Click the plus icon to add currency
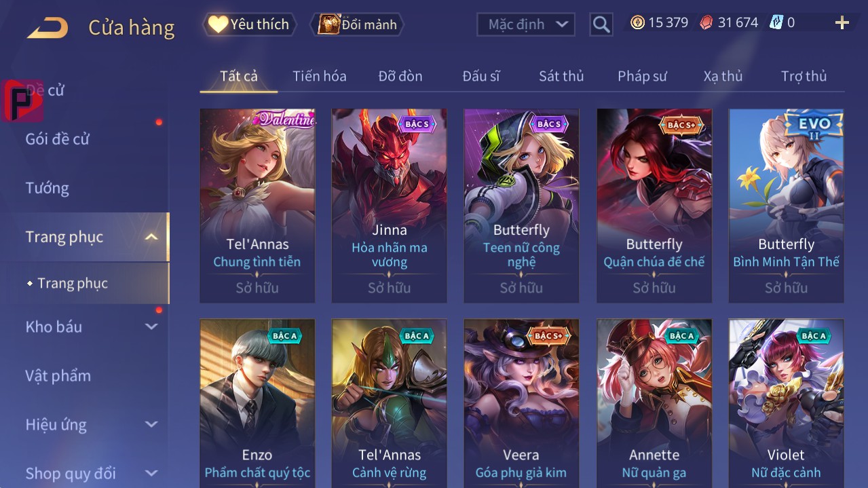This screenshot has width=868, height=488. [x=842, y=23]
